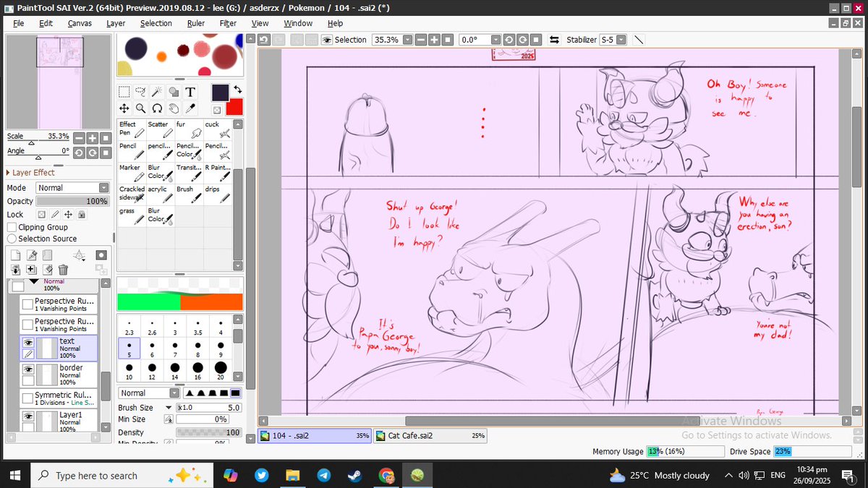Toggle Selection visibility eye in canvas toolbar
This screenshot has width=868, height=488.
click(x=327, y=40)
